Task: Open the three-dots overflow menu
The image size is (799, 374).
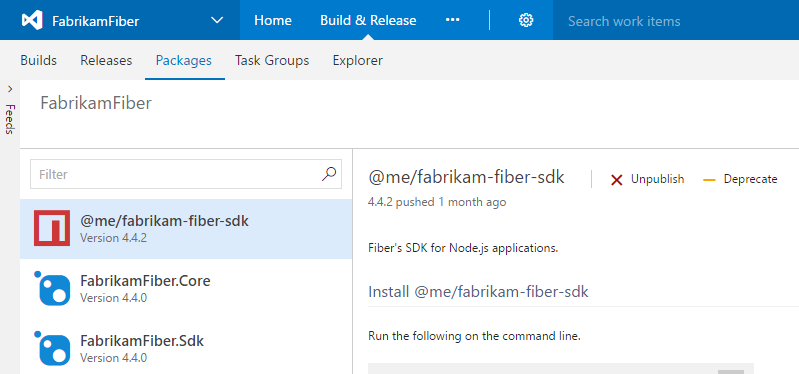Action: pos(452,20)
